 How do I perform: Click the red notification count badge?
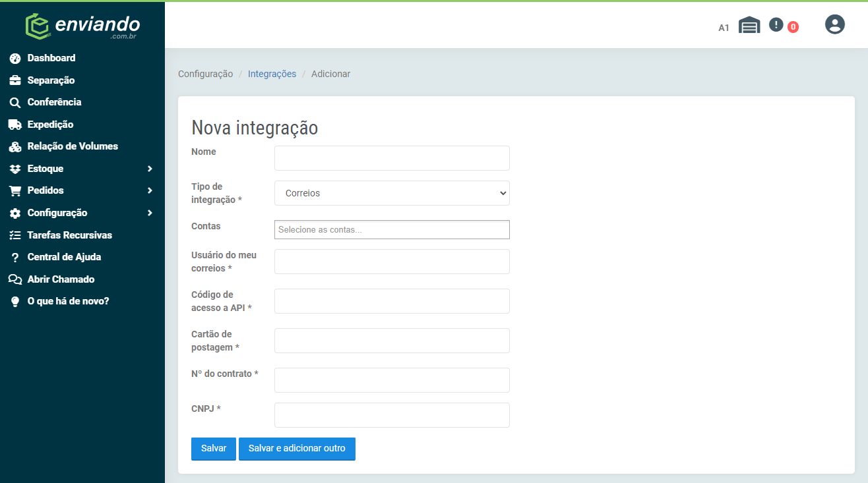(x=793, y=27)
